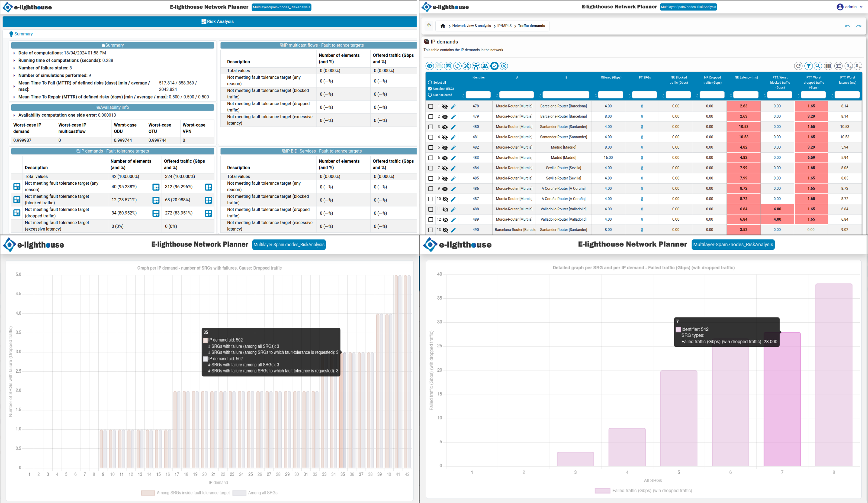Open the column visibility selector icon
The width and height of the screenshot is (868, 503).
tap(828, 66)
